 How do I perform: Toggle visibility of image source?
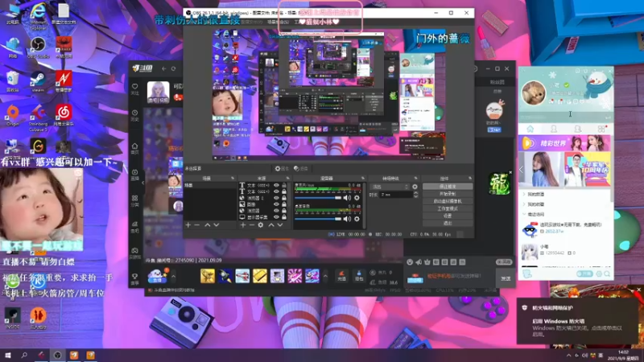[x=276, y=204]
